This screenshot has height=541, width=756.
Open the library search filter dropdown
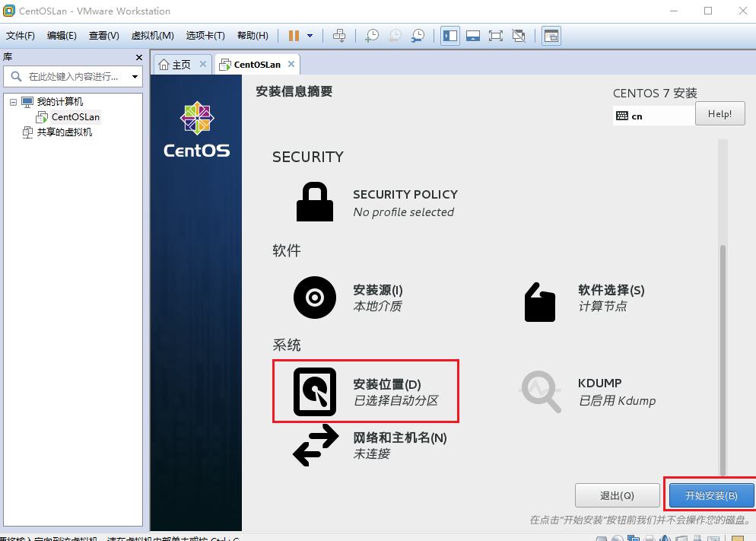135,77
